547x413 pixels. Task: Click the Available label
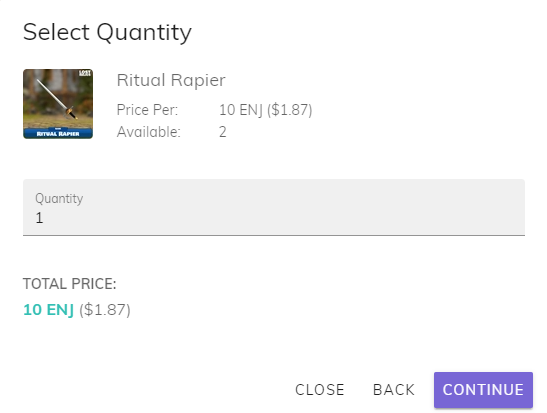pyautogui.click(x=149, y=132)
